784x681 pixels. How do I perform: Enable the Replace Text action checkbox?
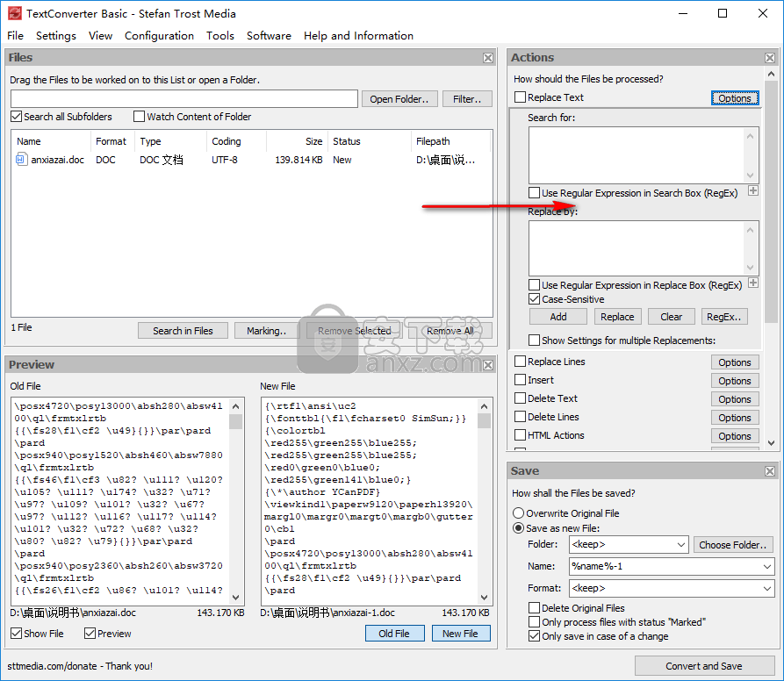click(520, 97)
